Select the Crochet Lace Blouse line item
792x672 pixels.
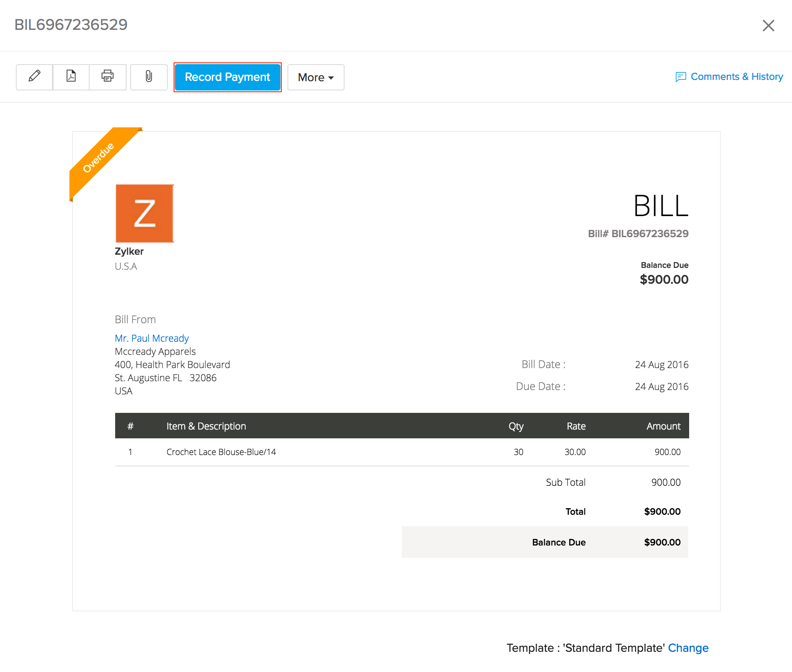(221, 452)
